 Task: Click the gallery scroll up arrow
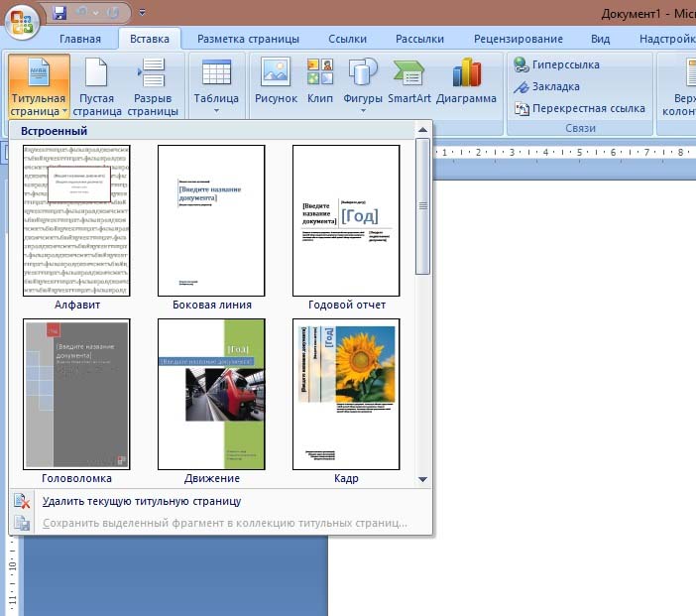pyautogui.click(x=422, y=130)
